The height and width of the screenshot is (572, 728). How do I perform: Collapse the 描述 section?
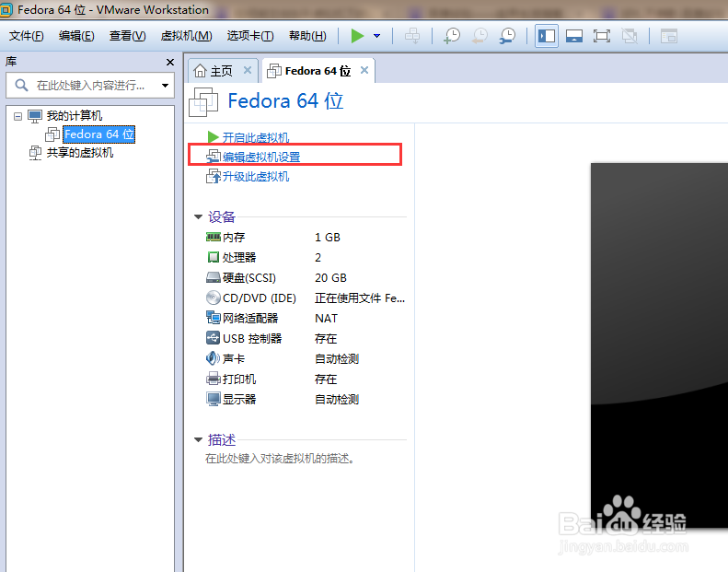pyautogui.click(x=198, y=439)
